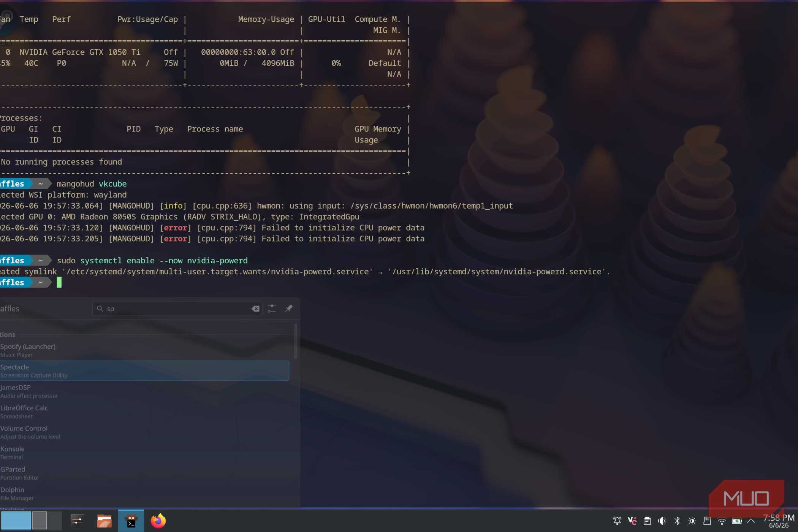This screenshot has width=798, height=532.
Task: Click 'Memory-Usage' column header
Action: pyautogui.click(x=266, y=19)
